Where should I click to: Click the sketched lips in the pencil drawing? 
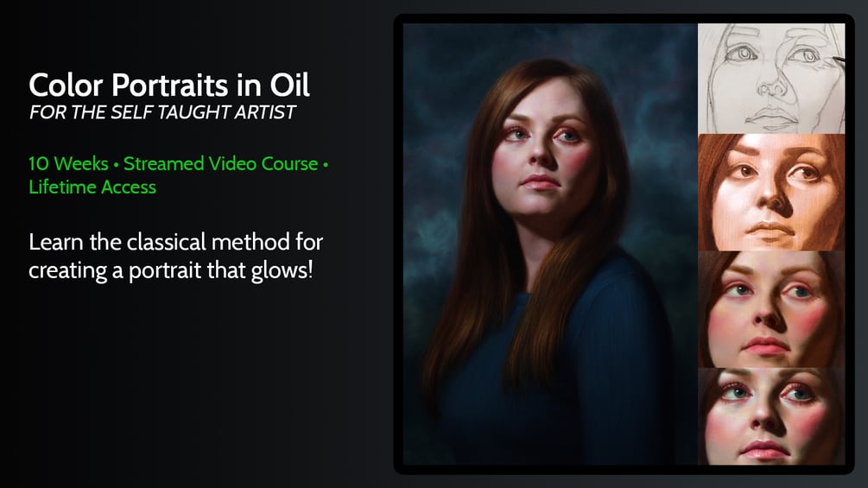coord(769,117)
